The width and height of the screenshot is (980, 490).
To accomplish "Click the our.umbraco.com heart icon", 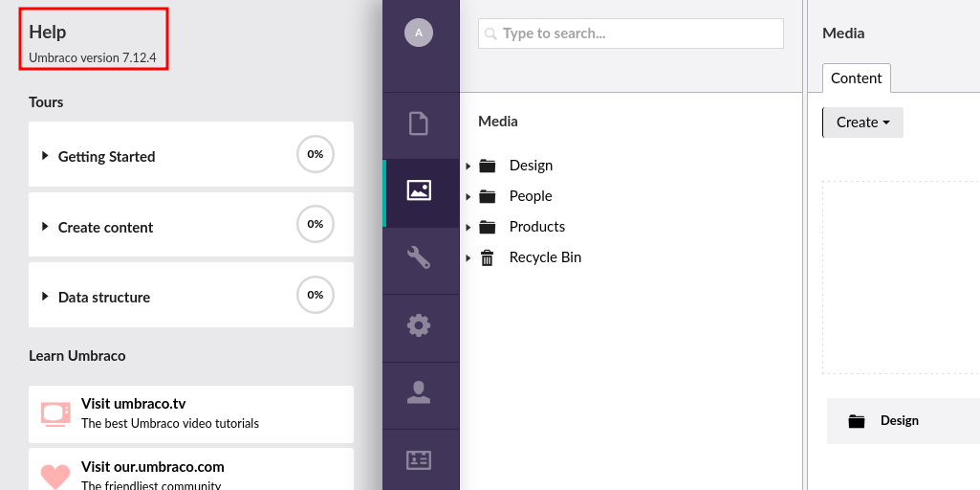I will tap(55, 477).
